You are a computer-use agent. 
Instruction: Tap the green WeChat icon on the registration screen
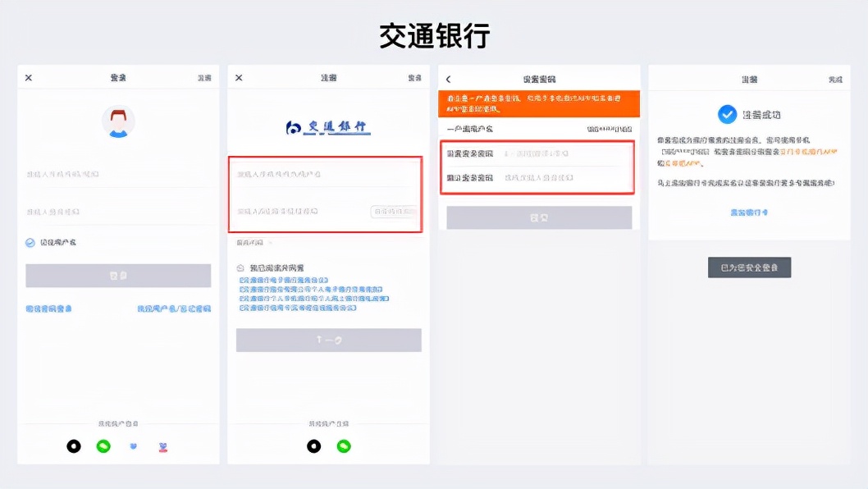coord(344,446)
